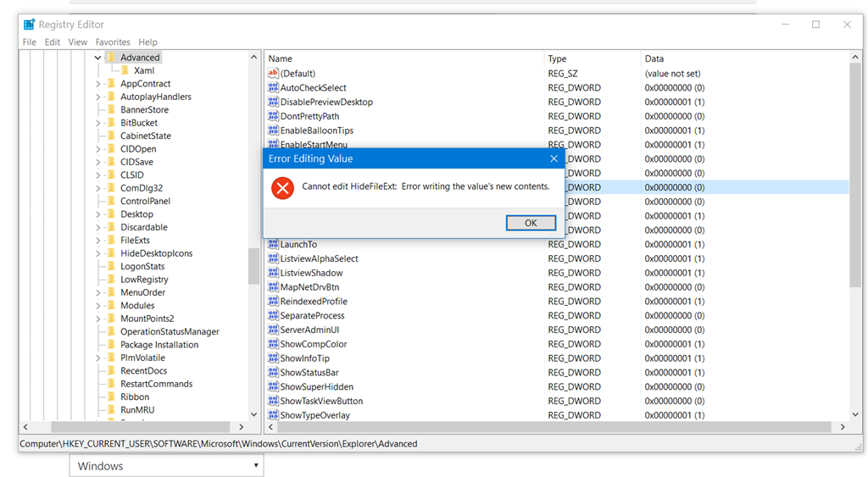Click the ShowInfoTip DWORD icon

pos(273,358)
